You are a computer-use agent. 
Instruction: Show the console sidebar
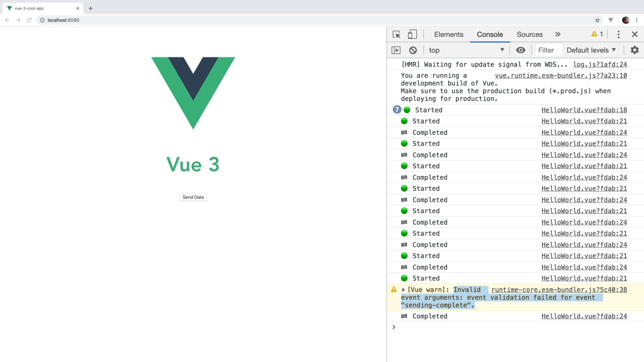396,50
